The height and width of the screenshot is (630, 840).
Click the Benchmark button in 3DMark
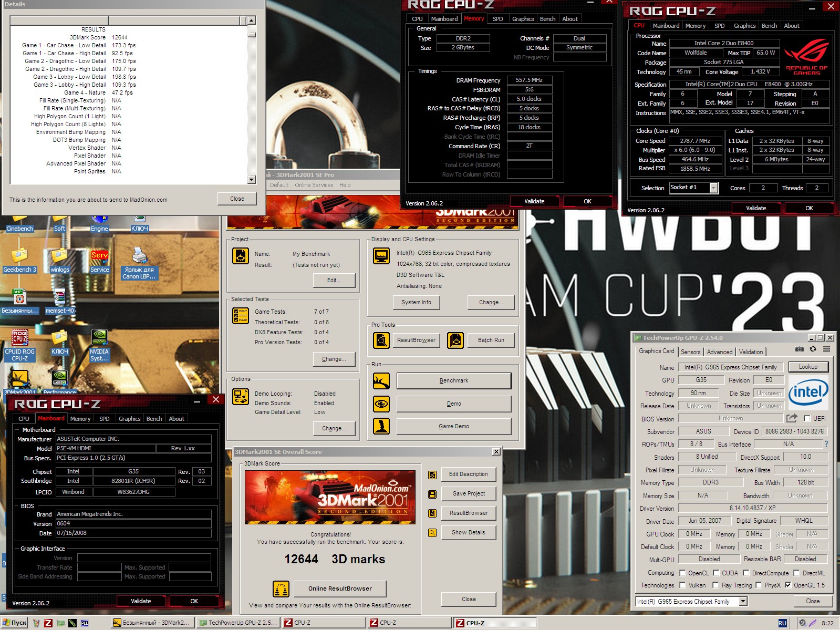coord(454,381)
